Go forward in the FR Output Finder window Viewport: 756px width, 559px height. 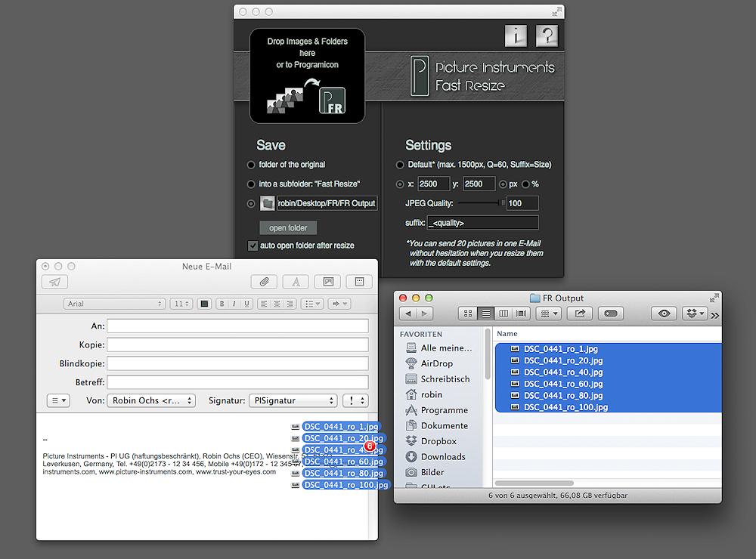[425, 313]
